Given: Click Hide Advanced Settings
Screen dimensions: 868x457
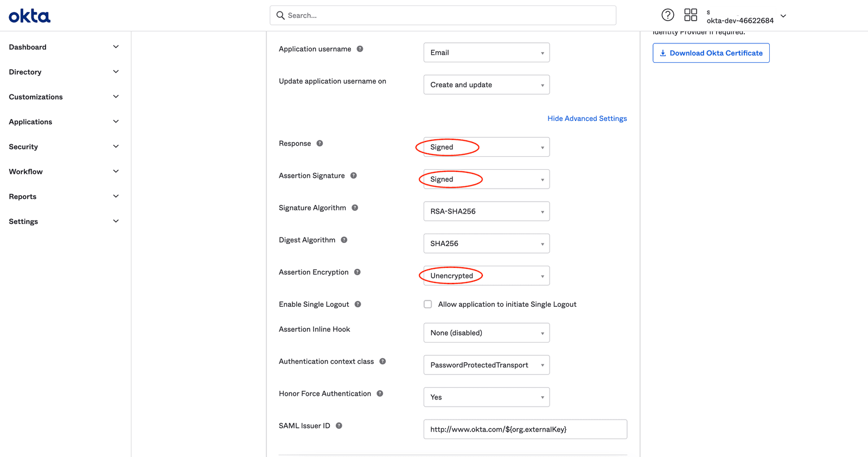Looking at the screenshot, I should [587, 118].
